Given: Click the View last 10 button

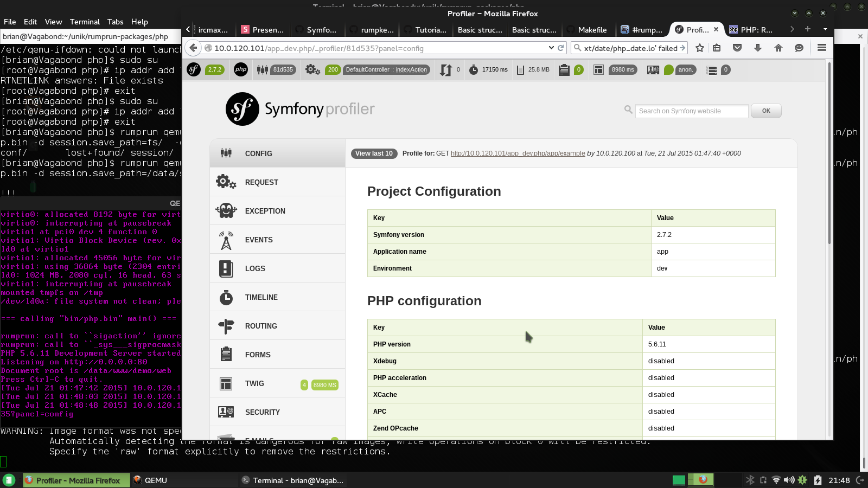Looking at the screenshot, I should pos(374,153).
